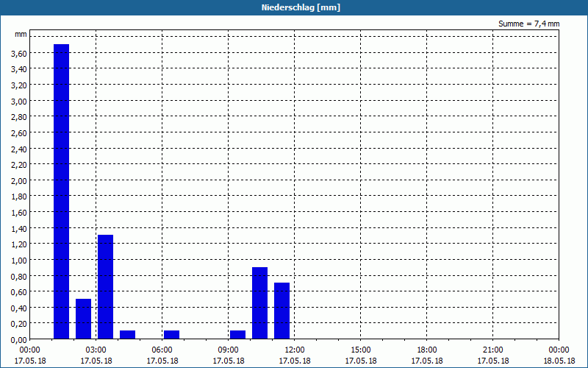Select the 12:00 time axis marker
The height and width of the screenshot is (368, 588).
point(295,350)
